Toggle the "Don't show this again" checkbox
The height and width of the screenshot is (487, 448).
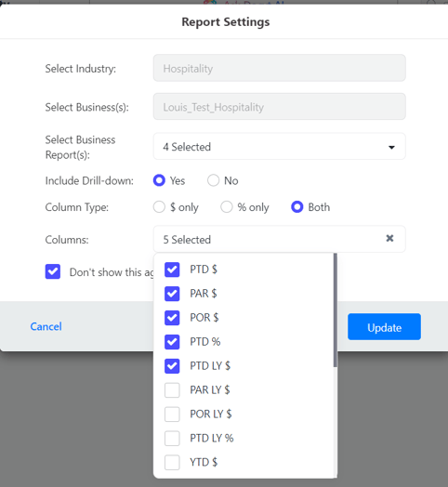coord(53,271)
